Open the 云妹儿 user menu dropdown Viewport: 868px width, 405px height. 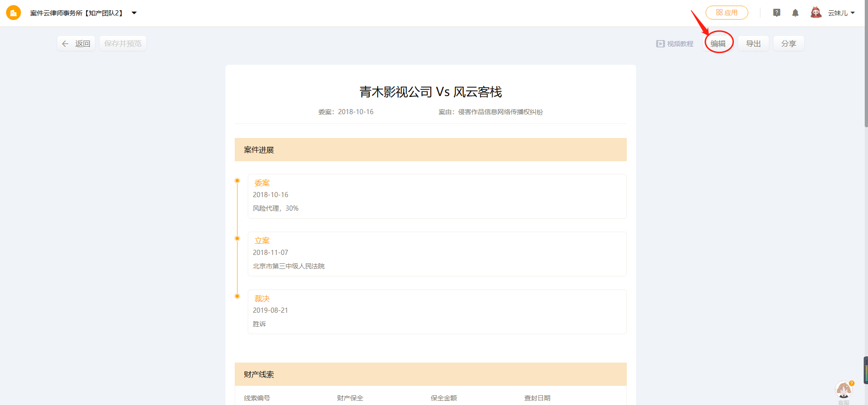point(853,13)
